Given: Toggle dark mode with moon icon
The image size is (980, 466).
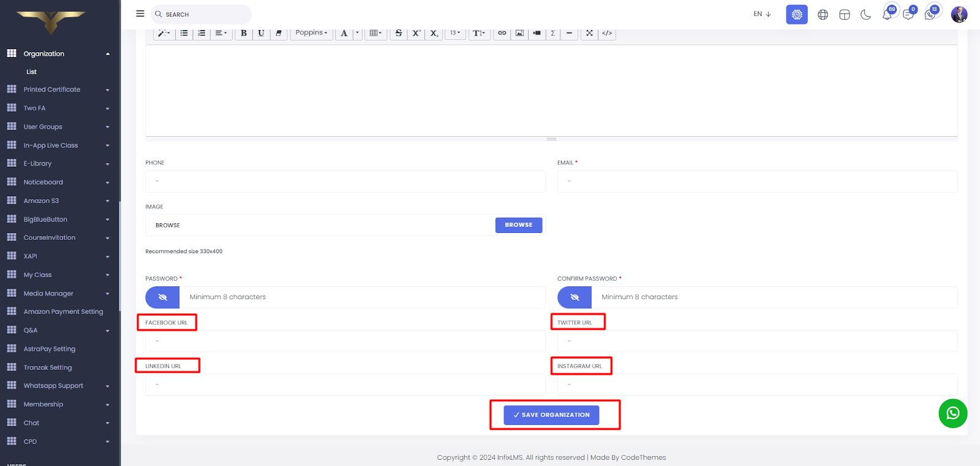Looking at the screenshot, I should [x=865, y=15].
